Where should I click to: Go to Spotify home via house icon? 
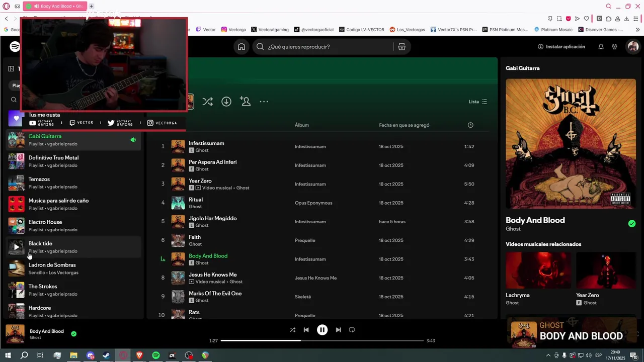(x=242, y=47)
